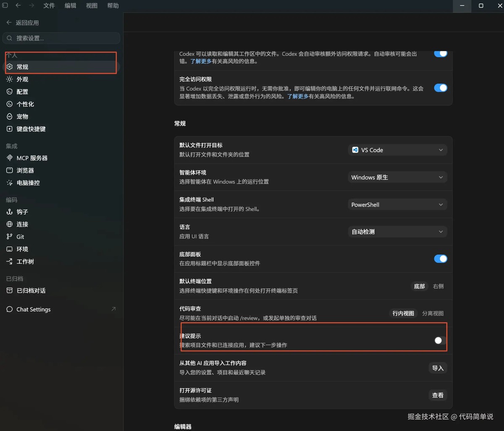Click the 返回应用 link
This screenshot has width=504, height=431.
point(23,22)
